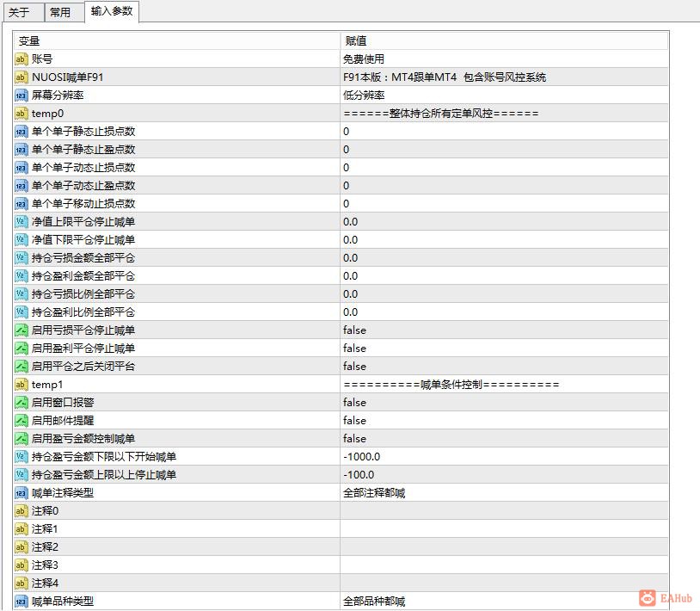Click the string icon beside NUOSI喊单F91
This screenshot has width=700, height=611.
21,77
